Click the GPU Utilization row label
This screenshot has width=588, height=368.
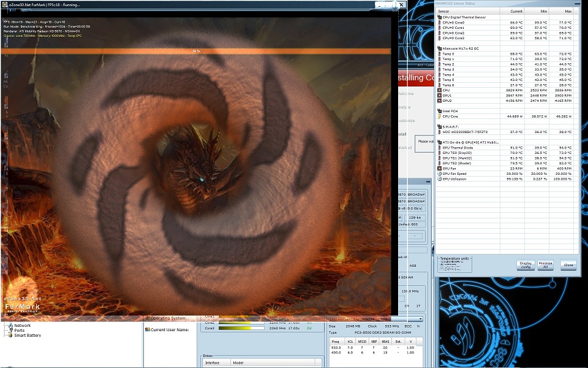click(454, 178)
